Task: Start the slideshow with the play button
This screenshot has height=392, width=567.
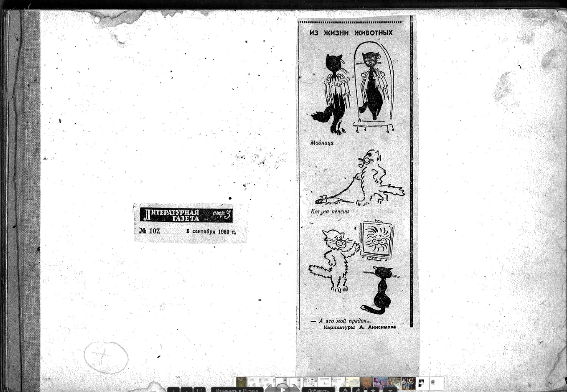Action: (x=282, y=389)
